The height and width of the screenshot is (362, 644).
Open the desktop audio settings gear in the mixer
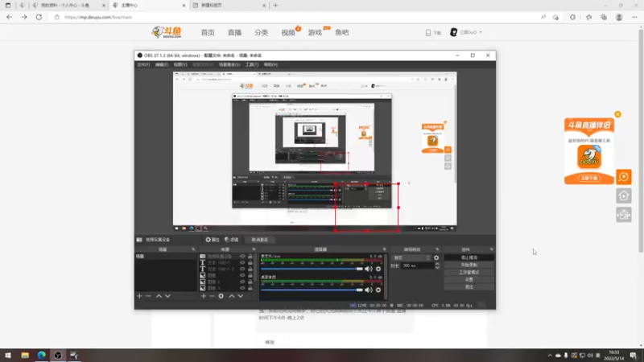point(378,290)
